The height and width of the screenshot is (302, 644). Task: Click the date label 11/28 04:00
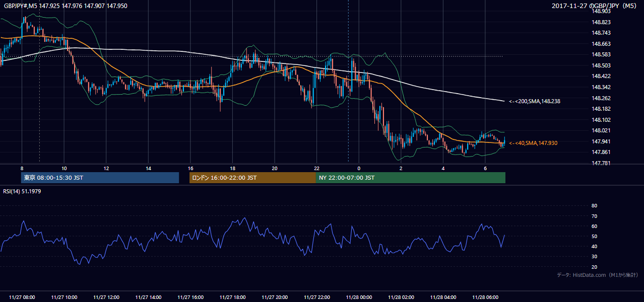(443, 297)
